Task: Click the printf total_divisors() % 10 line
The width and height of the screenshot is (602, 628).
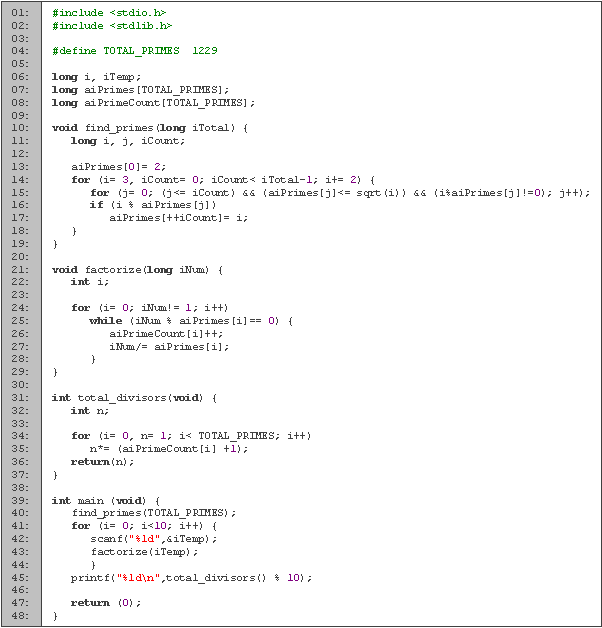Action: coord(191,578)
